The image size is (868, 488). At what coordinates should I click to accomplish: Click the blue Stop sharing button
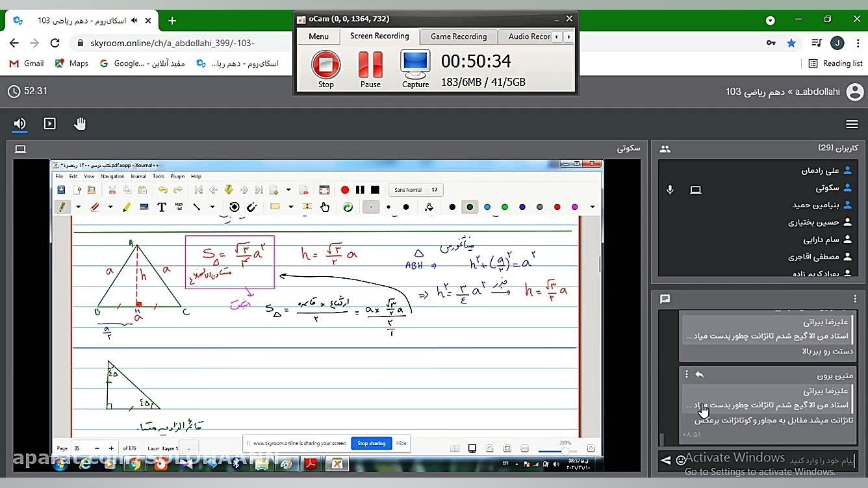tap(371, 443)
